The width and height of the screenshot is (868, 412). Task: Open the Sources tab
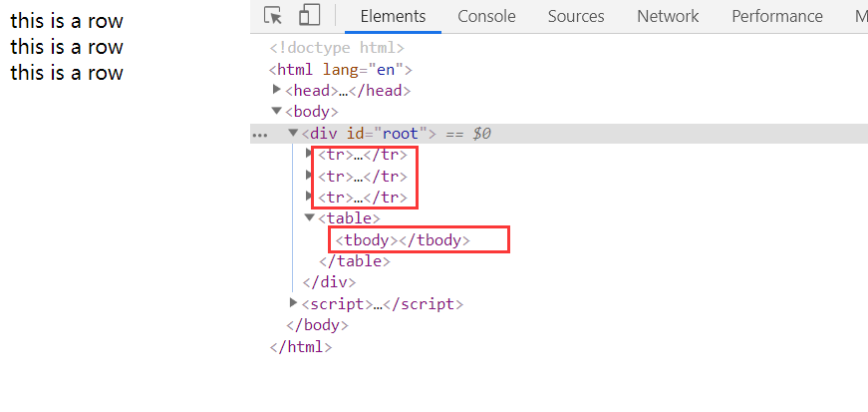pyautogui.click(x=576, y=17)
